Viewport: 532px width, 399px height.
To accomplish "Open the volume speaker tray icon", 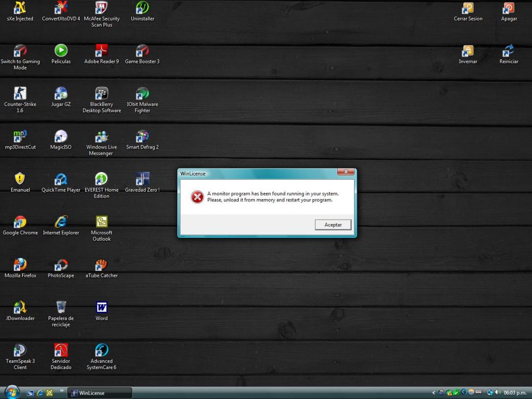I will (x=498, y=393).
